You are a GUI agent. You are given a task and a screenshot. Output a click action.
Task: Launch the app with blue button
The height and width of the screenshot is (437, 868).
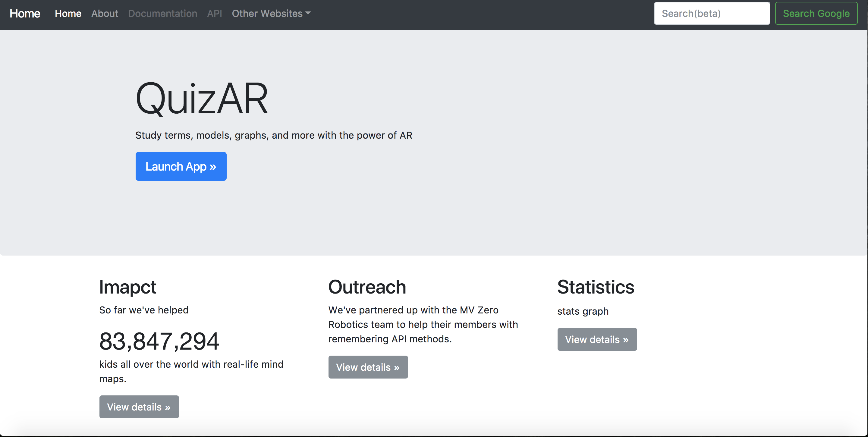(181, 166)
